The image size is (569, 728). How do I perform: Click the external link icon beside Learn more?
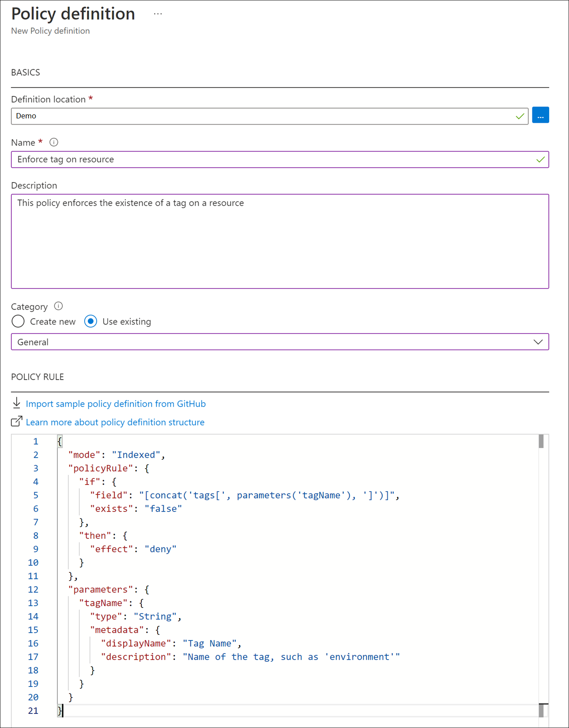click(17, 421)
